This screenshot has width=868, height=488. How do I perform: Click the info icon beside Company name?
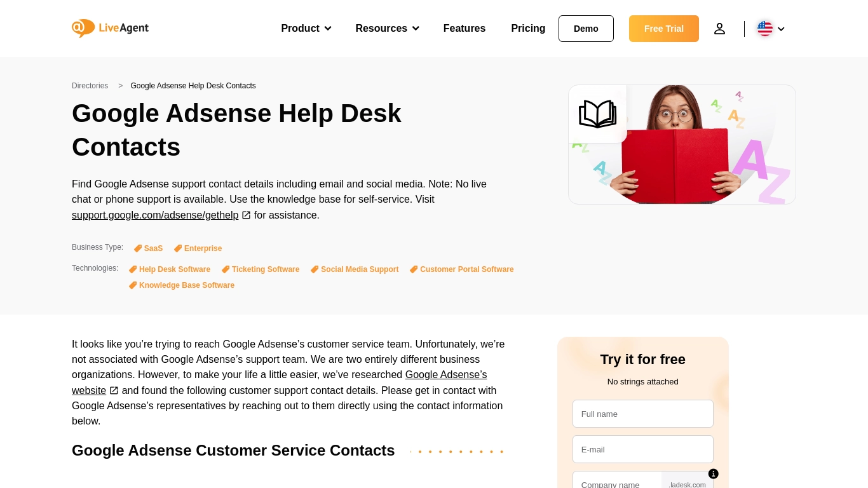(713, 473)
